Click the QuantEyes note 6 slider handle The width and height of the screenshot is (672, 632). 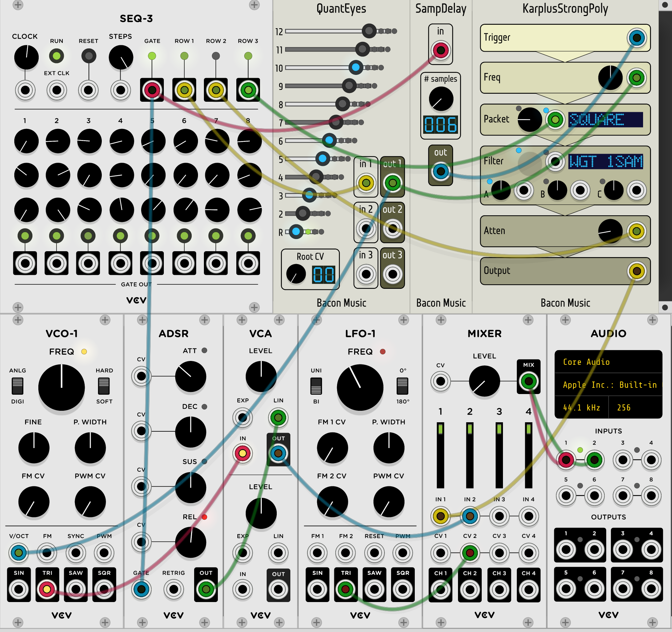[x=329, y=140]
